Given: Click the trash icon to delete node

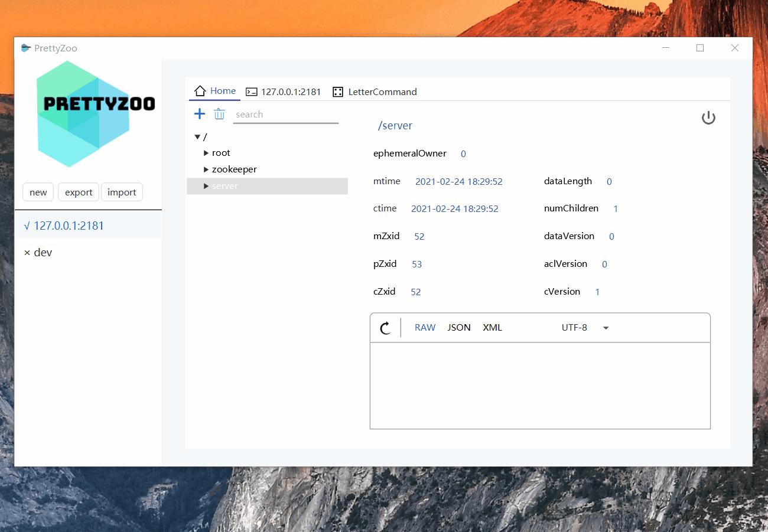Looking at the screenshot, I should (x=219, y=114).
